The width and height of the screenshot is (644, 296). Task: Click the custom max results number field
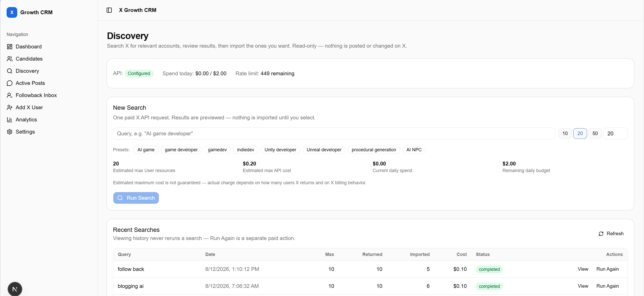616,134
